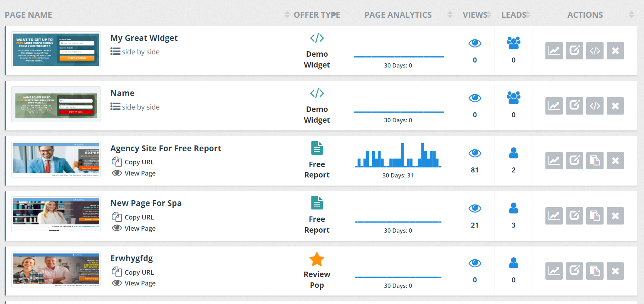Edit the New Page For Spa page
Viewport: 644px width, 304px height.
pyautogui.click(x=574, y=216)
